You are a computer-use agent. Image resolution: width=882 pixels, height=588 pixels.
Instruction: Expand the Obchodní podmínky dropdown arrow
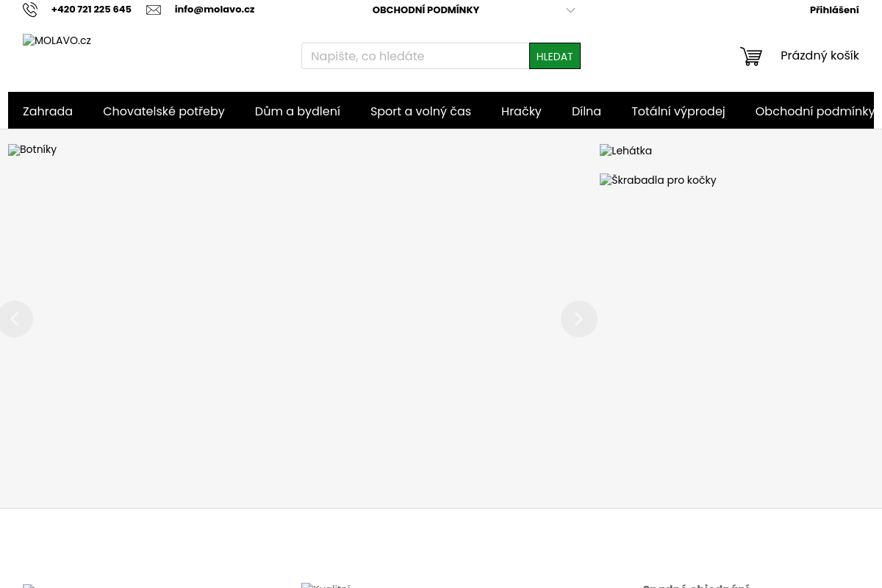[570, 10]
